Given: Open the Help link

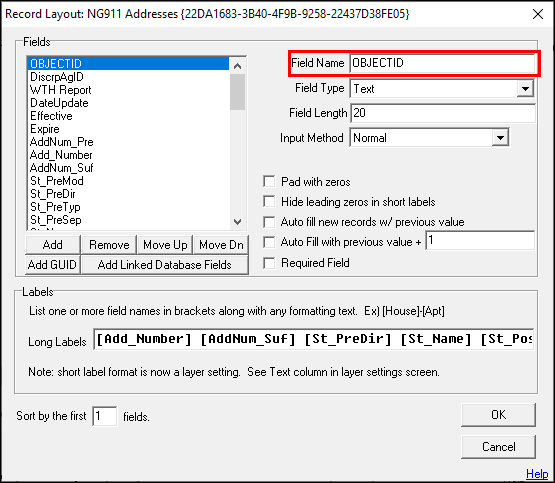Looking at the screenshot, I should pyautogui.click(x=537, y=473).
